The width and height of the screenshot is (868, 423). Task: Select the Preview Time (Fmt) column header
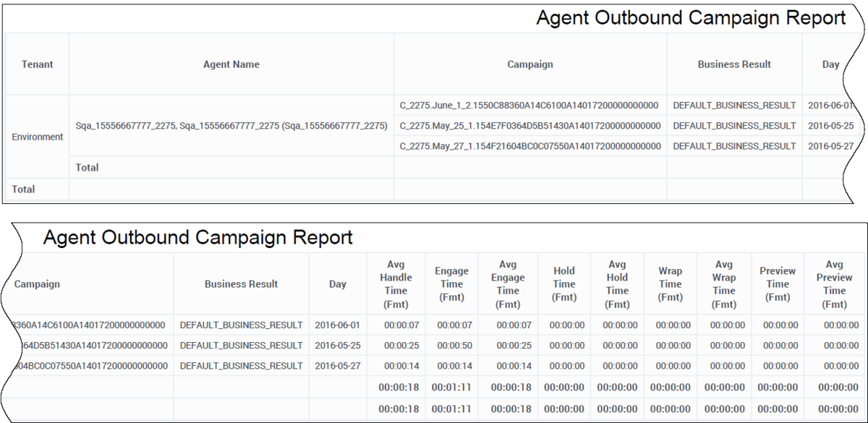tap(778, 284)
